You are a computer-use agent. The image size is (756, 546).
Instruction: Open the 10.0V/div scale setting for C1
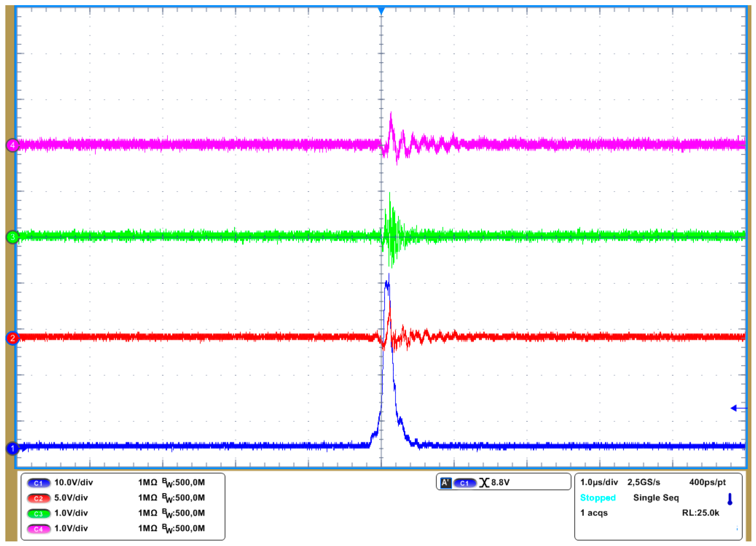pos(74,483)
